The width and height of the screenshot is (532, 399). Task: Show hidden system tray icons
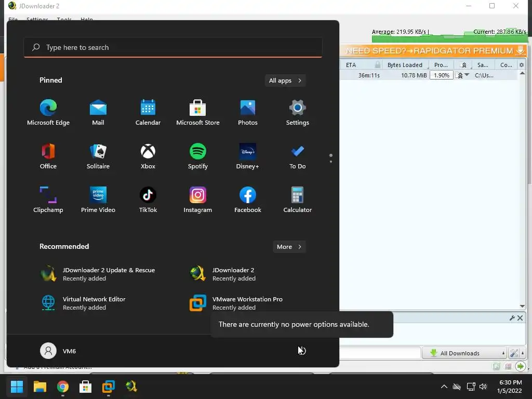tap(444, 387)
